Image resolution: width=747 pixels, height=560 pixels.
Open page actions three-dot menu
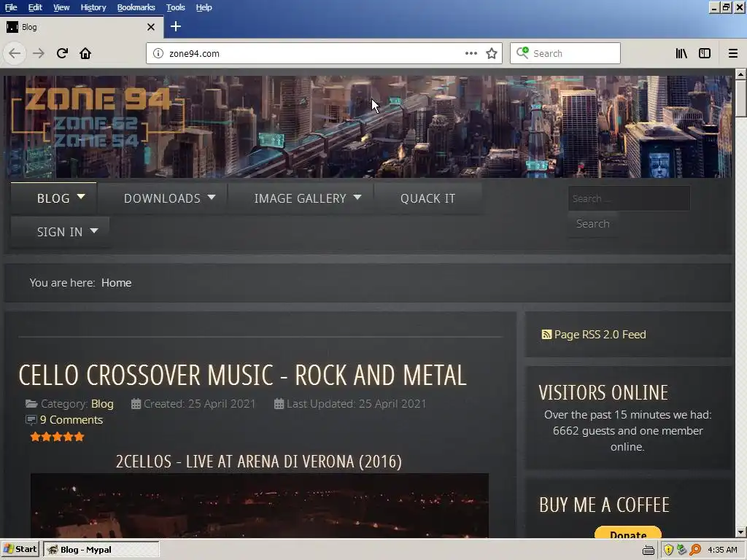point(471,53)
